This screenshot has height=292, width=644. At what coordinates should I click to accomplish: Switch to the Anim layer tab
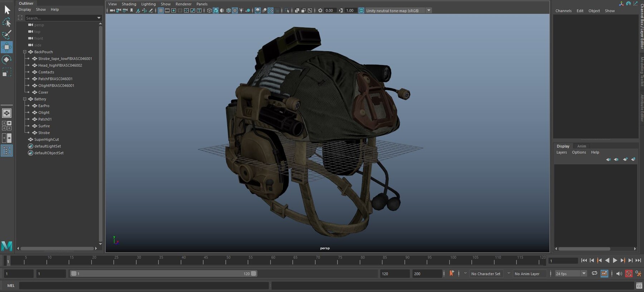click(x=582, y=146)
